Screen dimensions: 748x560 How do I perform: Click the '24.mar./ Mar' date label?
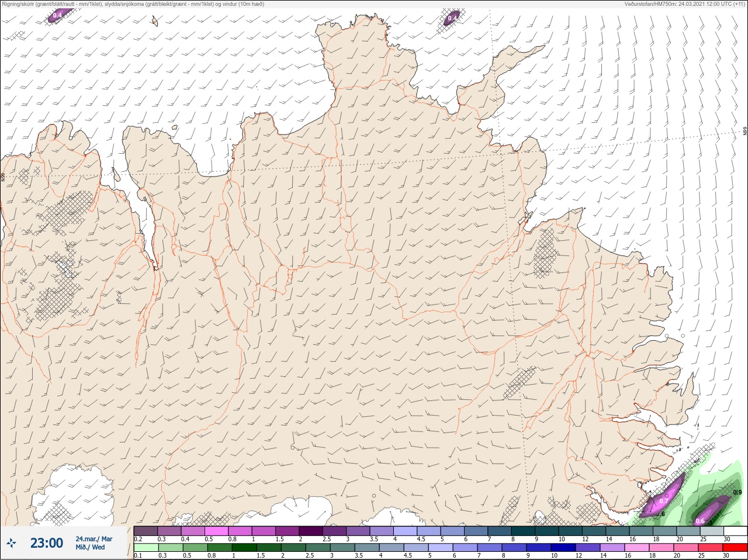click(x=93, y=539)
